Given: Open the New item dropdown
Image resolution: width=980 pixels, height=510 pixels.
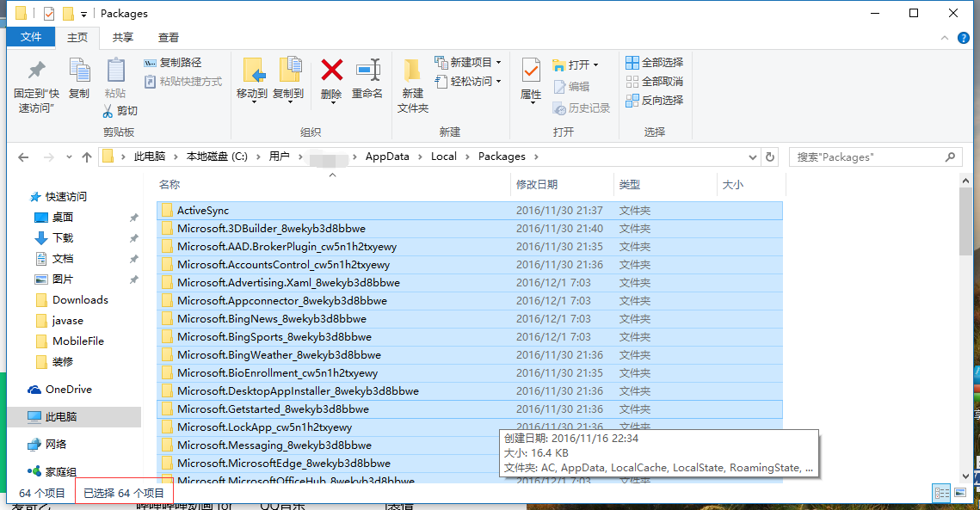Looking at the screenshot, I should [x=468, y=63].
